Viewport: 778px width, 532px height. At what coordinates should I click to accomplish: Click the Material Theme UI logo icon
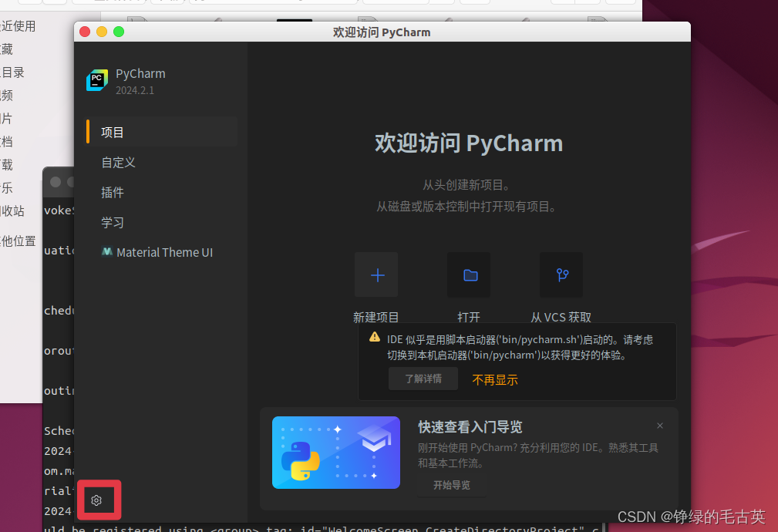pyautogui.click(x=106, y=251)
